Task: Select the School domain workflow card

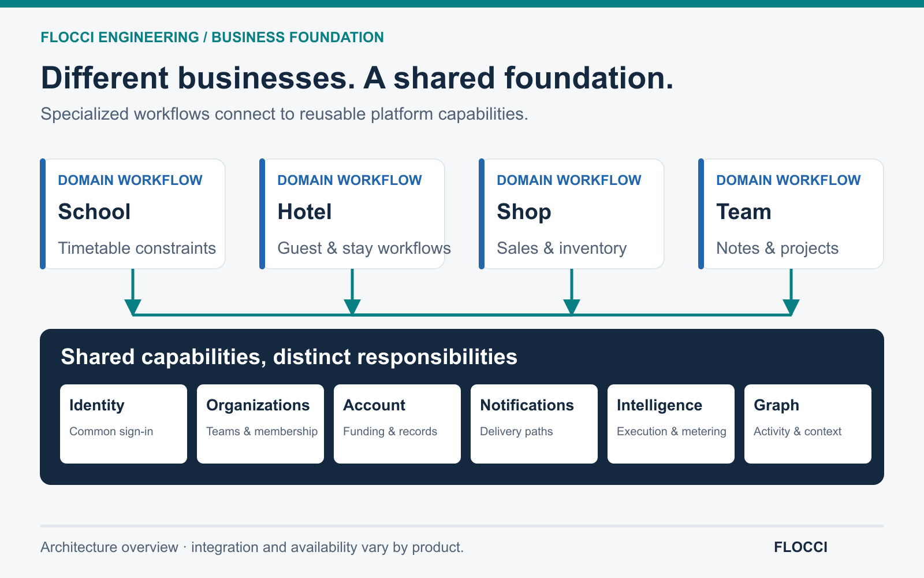Action: click(133, 214)
